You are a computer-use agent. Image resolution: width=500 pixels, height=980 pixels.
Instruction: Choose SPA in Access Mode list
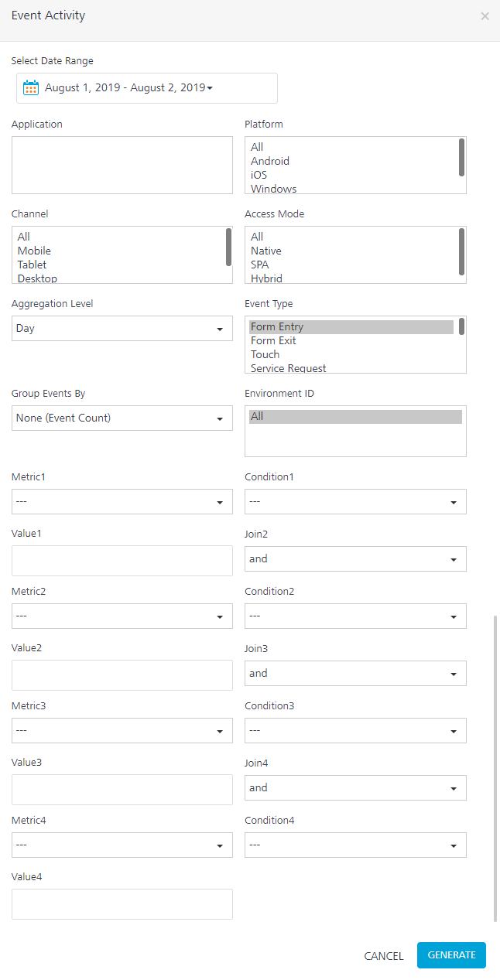click(260, 265)
